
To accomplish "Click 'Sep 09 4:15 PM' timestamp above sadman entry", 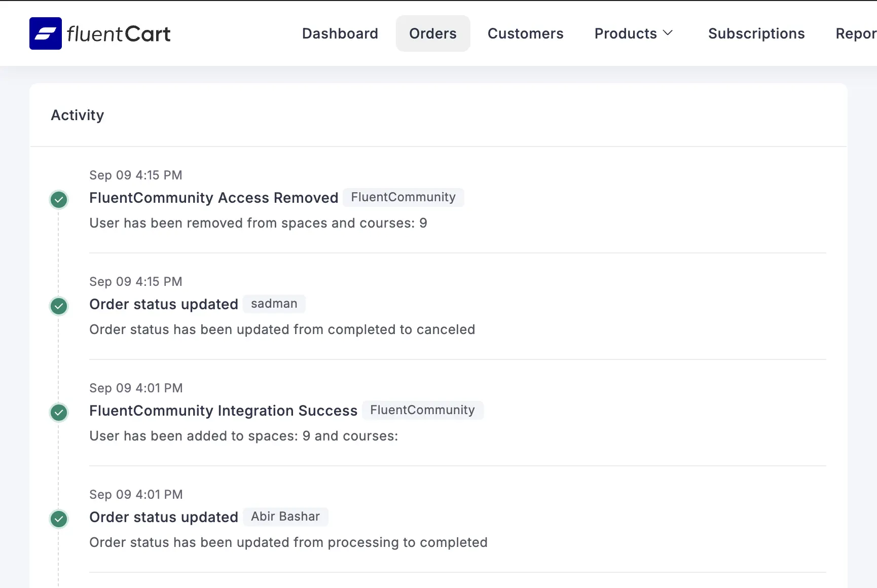I will pyautogui.click(x=136, y=282).
